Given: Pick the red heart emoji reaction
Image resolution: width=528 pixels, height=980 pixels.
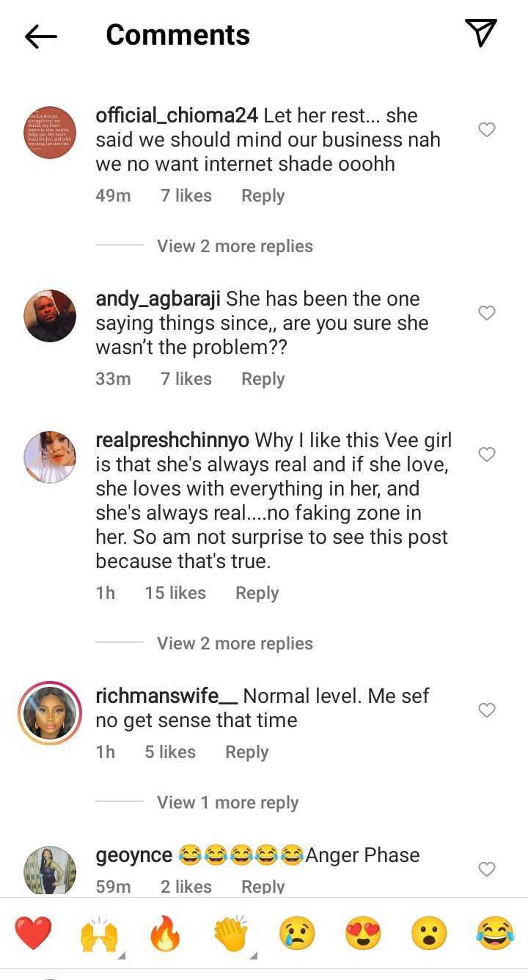Looking at the screenshot, I should coord(34,934).
